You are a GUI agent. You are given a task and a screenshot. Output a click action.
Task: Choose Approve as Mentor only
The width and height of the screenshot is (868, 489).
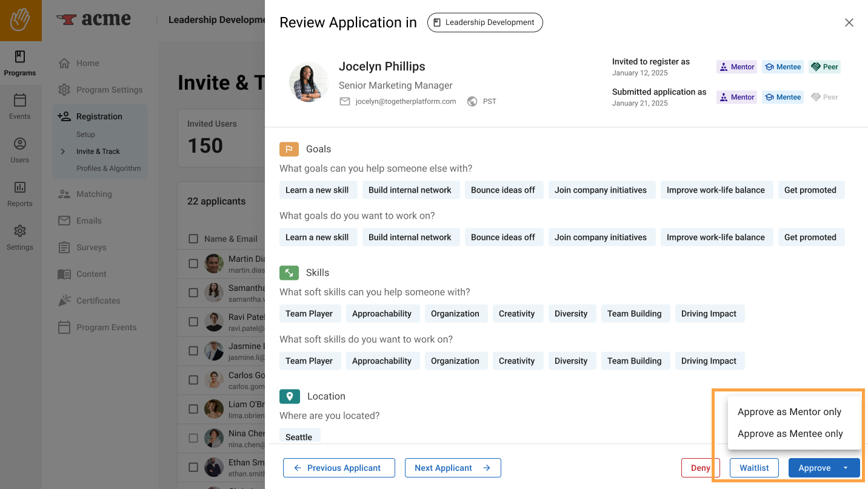pyautogui.click(x=789, y=412)
